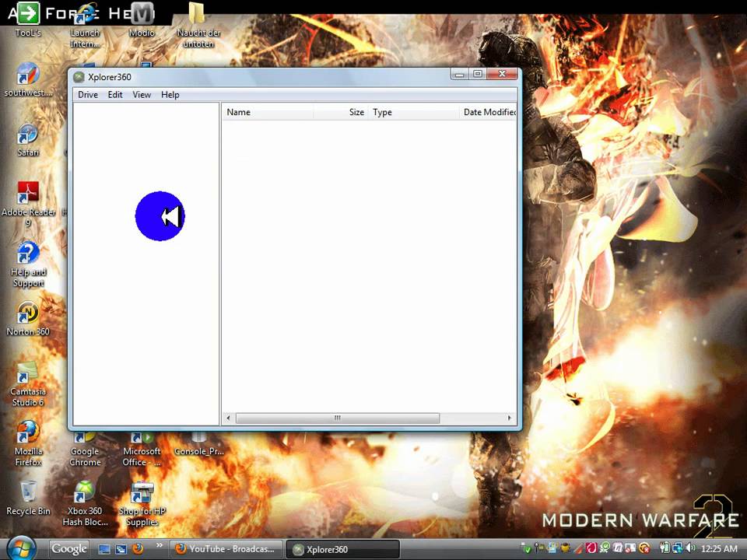Launch Firefox from Quick Launch bar
This screenshot has width=747, height=560.
click(138, 549)
